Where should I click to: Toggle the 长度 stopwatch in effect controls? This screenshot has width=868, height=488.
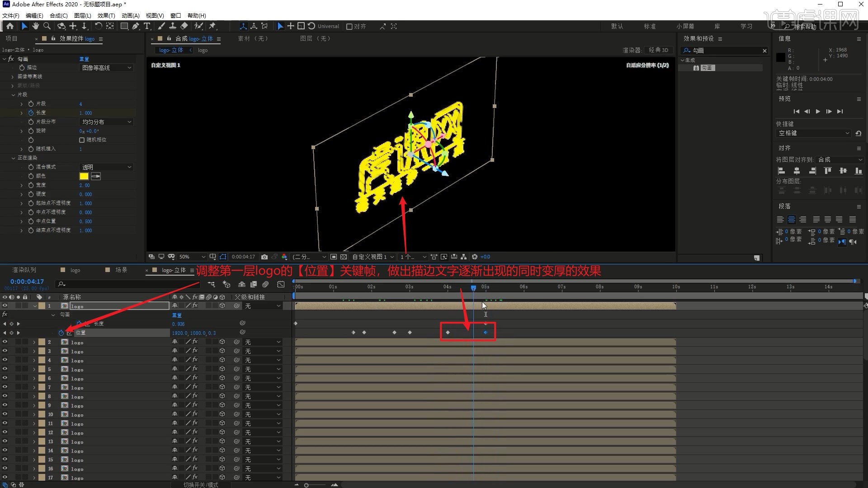click(31, 113)
